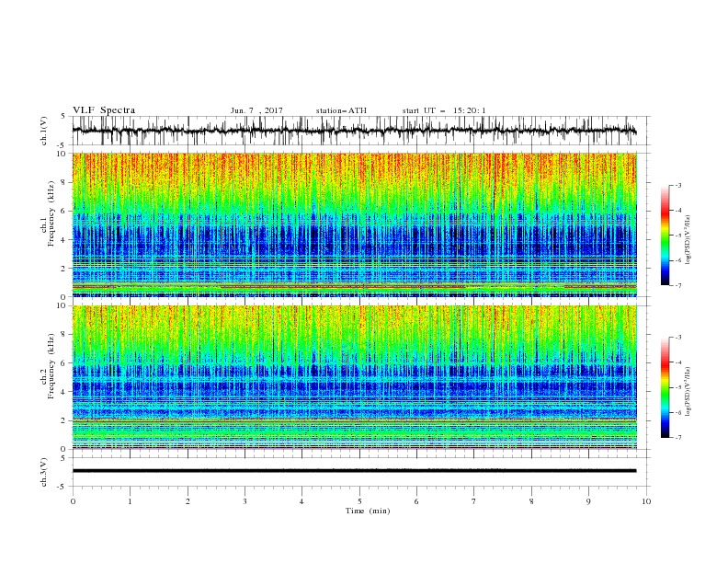The image size is (728, 563).
Task: Click the "-7" tick on ch.1 colorbar
Action: coord(677,286)
